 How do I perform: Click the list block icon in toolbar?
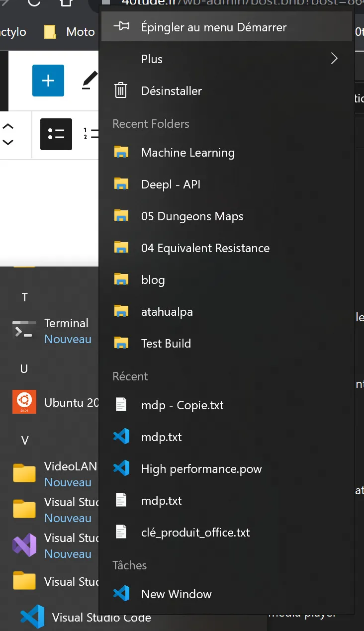[x=56, y=134]
